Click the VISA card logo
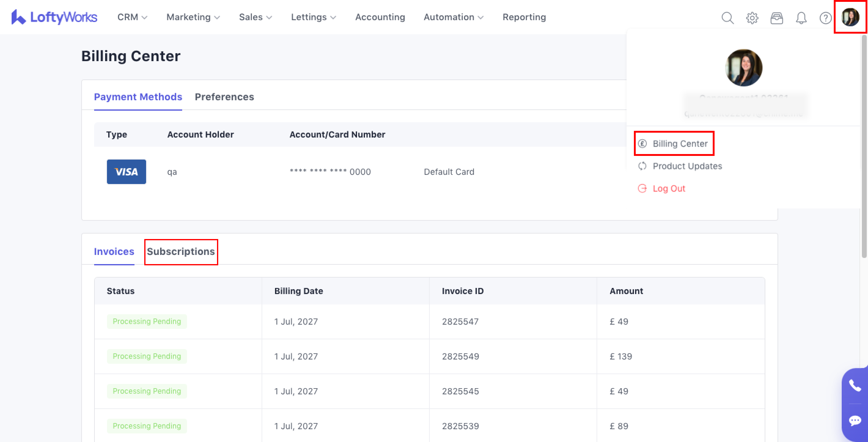This screenshot has width=868, height=442. coord(126,171)
